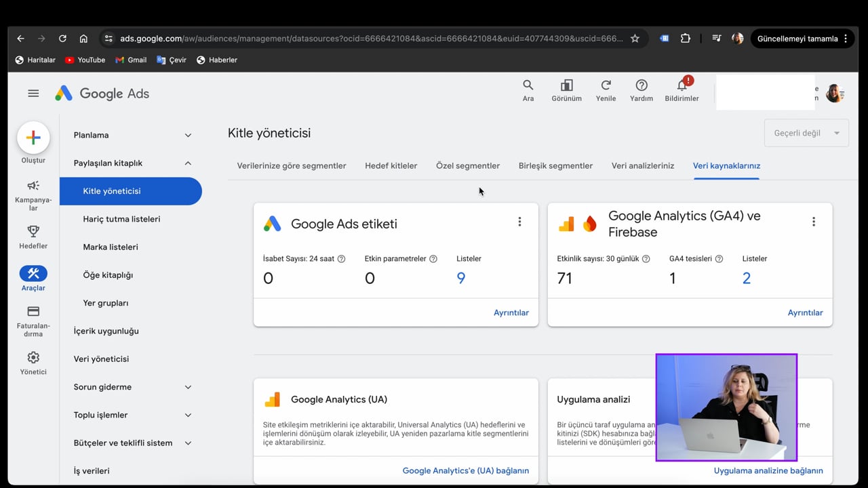The width and height of the screenshot is (868, 488).
Task: Click the Oluştur create plus button
Action: 33,138
